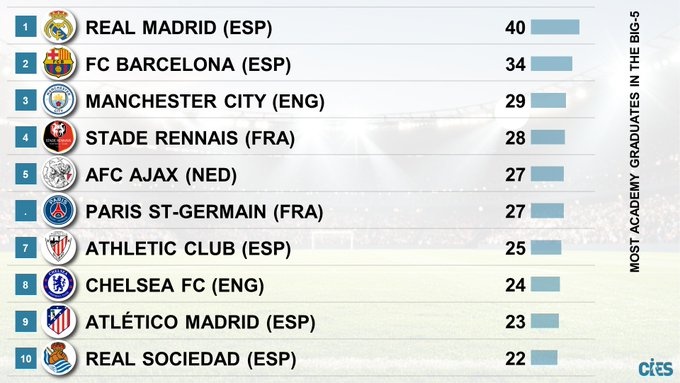Click the Paris St-Germain badge
The width and height of the screenshot is (680, 383).
[59, 211]
